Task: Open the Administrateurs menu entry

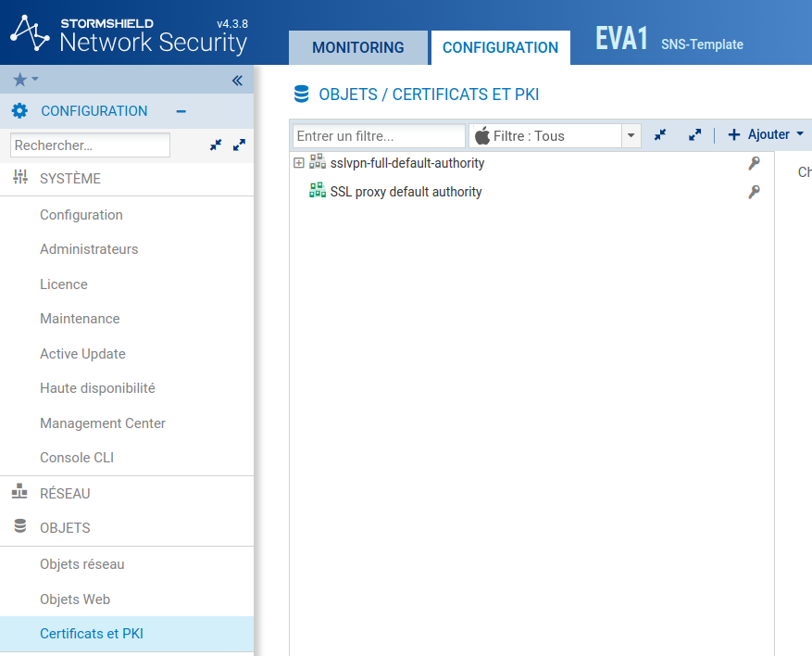Action: (x=89, y=249)
